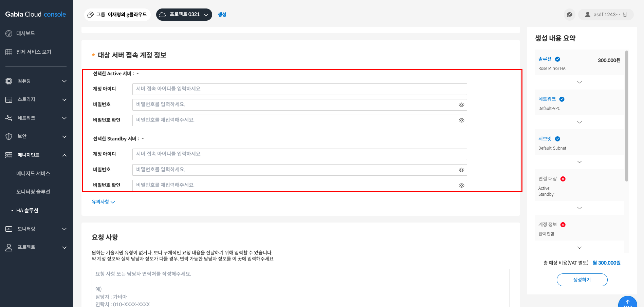Expand the 유의사항 notes section

tap(103, 202)
